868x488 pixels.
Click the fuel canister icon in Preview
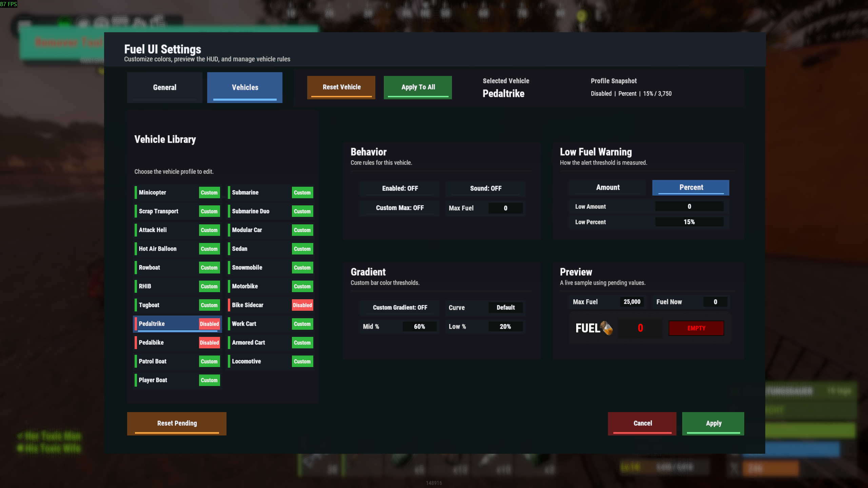[606, 328]
